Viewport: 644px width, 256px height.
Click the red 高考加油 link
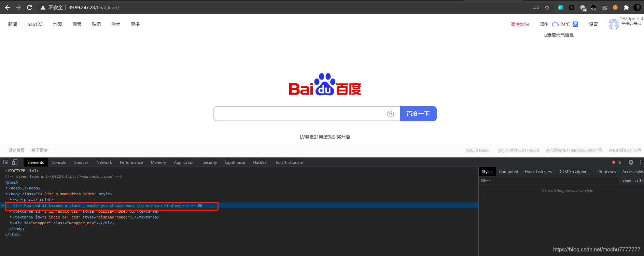pos(520,24)
